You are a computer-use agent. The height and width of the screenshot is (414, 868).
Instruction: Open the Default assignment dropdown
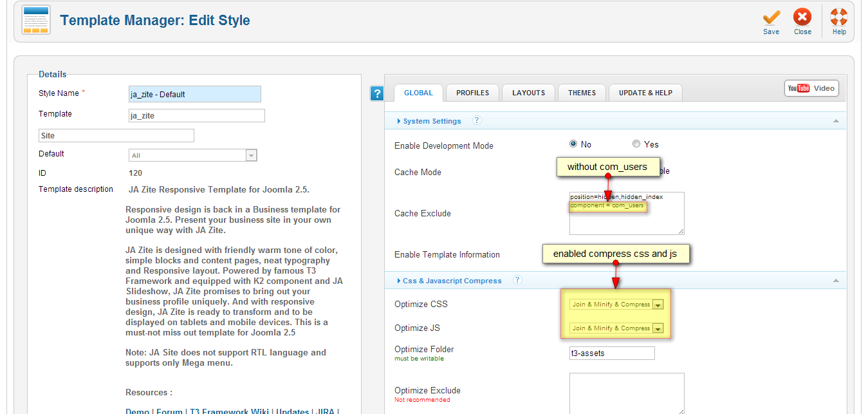pos(193,155)
